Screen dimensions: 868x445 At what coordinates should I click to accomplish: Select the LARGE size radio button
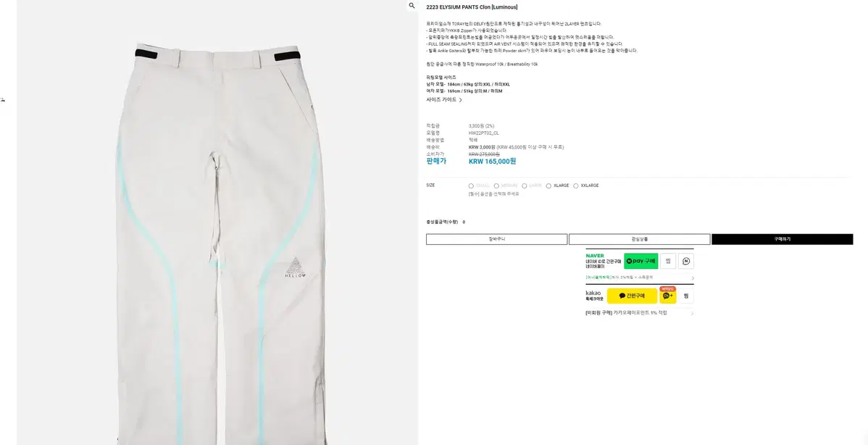click(525, 186)
